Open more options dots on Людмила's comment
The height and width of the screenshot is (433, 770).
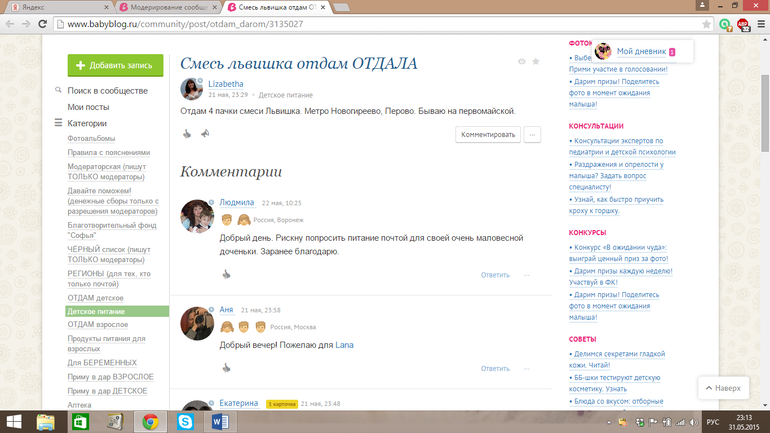click(528, 274)
